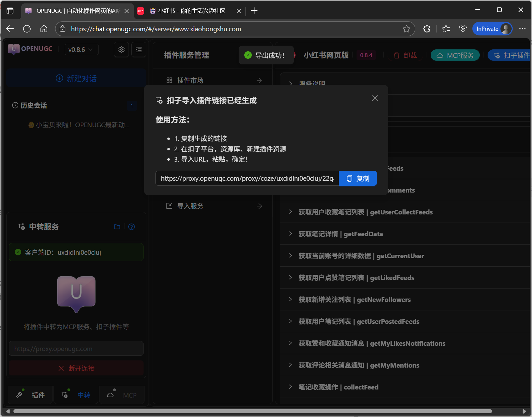Screen dimensions: 532x417
Task: Click the scrollbar right arrow
Action: click(x=524, y=411)
